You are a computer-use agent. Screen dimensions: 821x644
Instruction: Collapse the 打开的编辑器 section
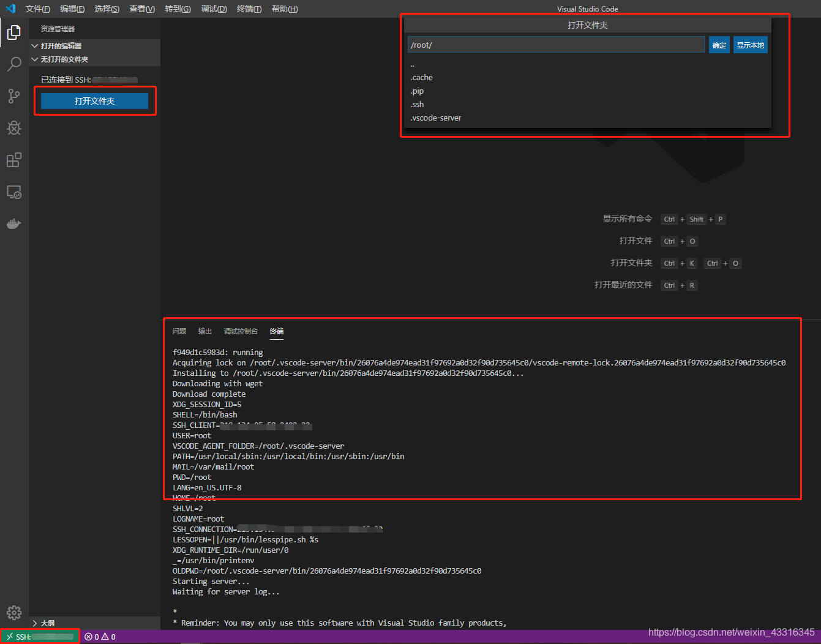click(95, 46)
